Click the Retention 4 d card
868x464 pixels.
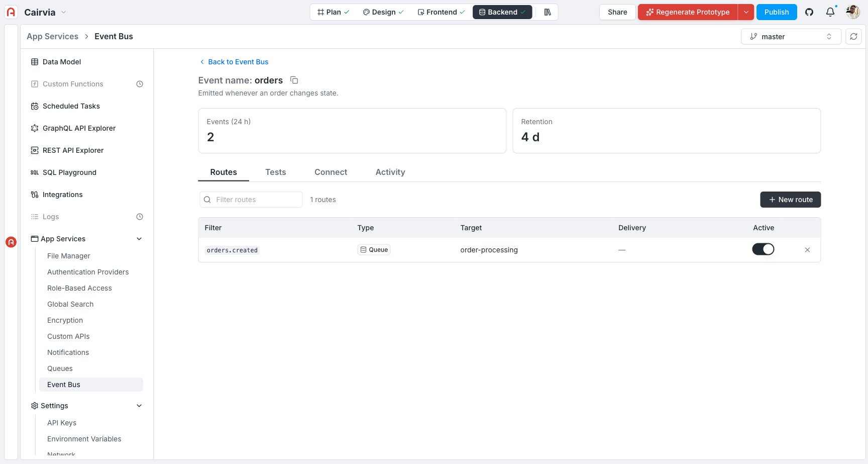(667, 131)
